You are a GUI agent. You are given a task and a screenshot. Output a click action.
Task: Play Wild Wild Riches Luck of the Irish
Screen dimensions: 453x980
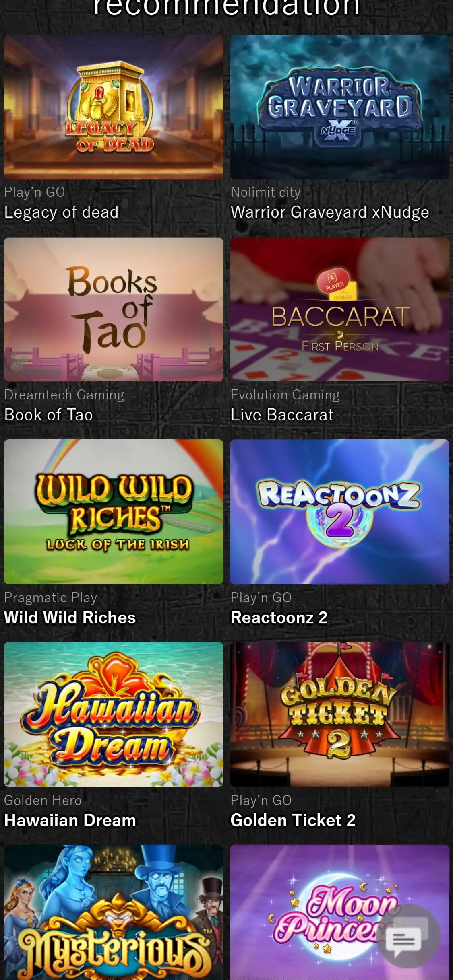tap(114, 511)
